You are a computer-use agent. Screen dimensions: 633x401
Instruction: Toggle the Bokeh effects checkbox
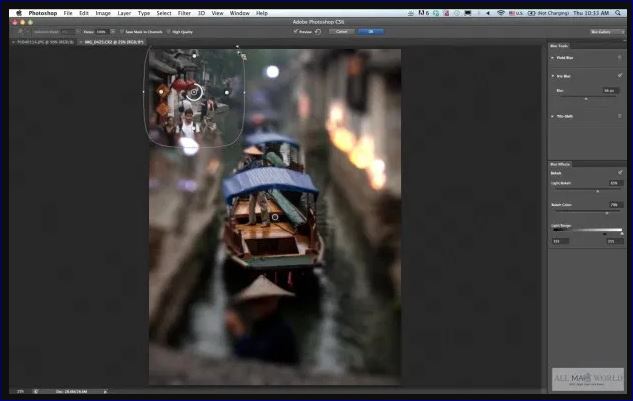tap(620, 173)
